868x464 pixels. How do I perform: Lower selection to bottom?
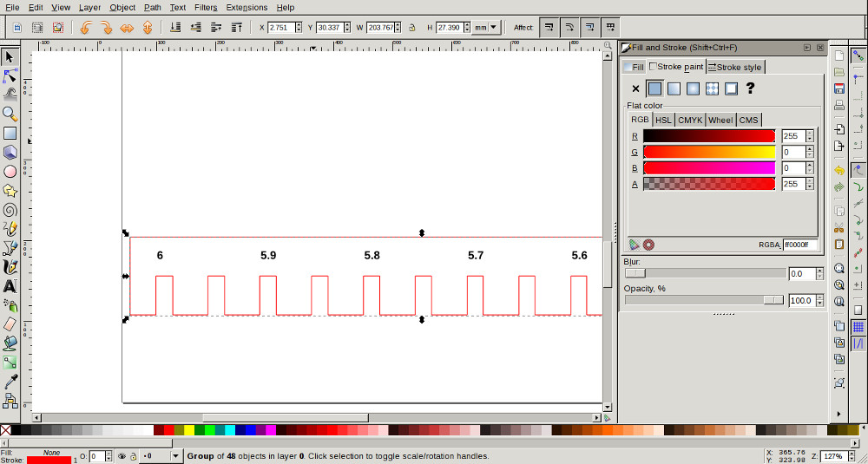click(175, 27)
